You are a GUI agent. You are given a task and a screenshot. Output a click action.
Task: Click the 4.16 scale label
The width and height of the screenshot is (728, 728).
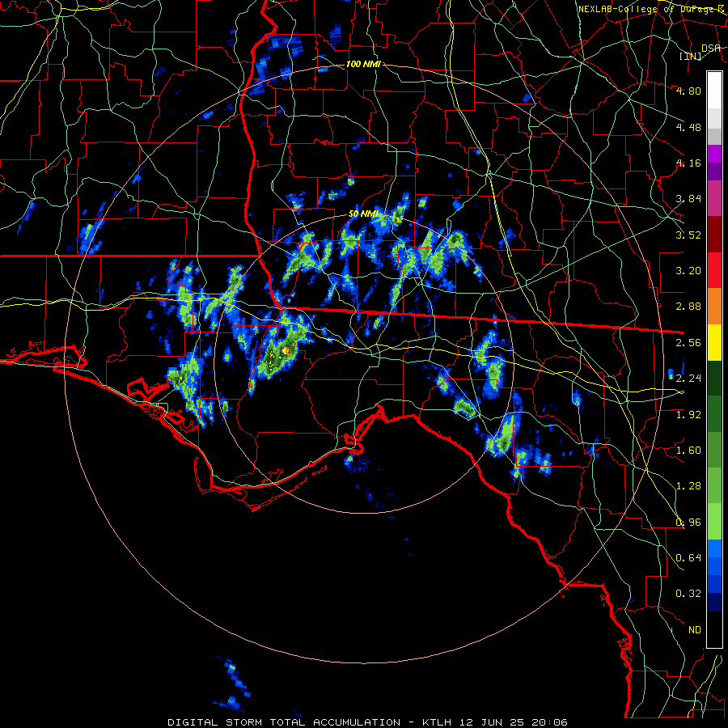click(x=688, y=163)
